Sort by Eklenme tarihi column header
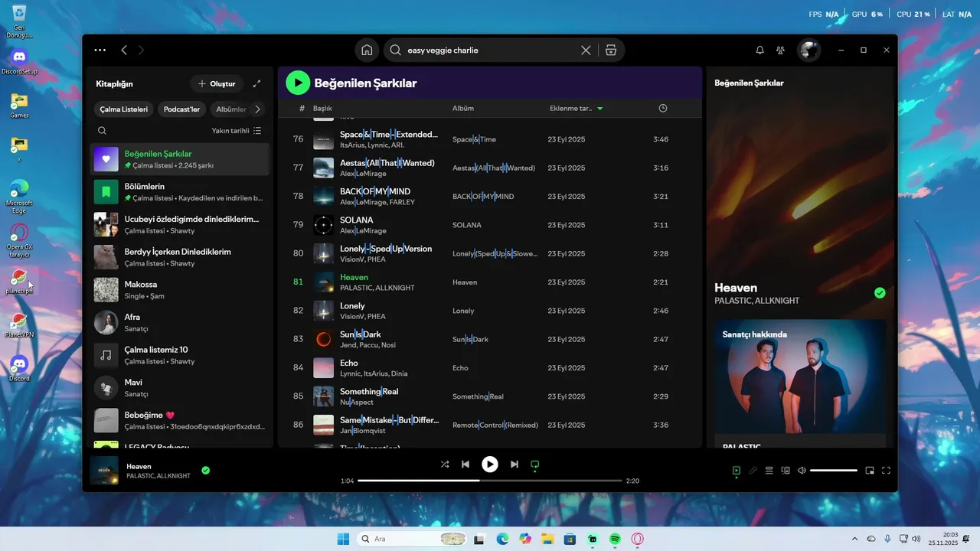The height and width of the screenshot is (551, 980). (x=576, y=109)
